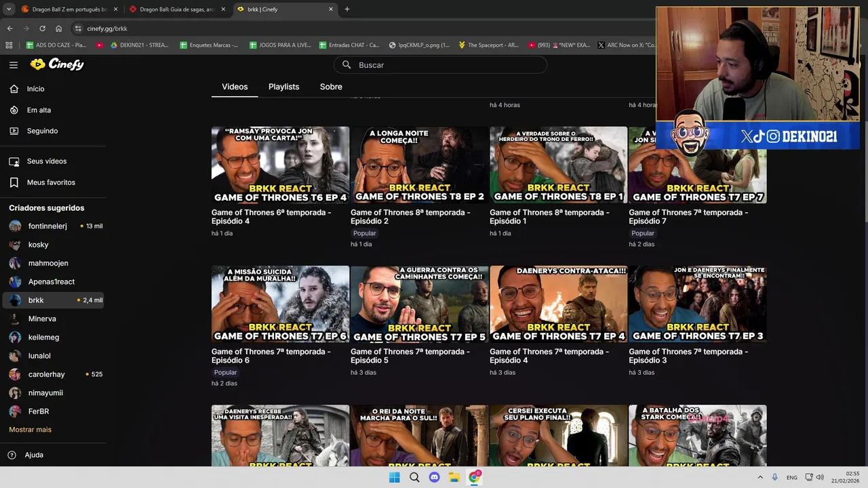Image resolution: width=868 pixels, height=488 pixels.
Task: Click the Cinefy logo
Action: point(57,64)
